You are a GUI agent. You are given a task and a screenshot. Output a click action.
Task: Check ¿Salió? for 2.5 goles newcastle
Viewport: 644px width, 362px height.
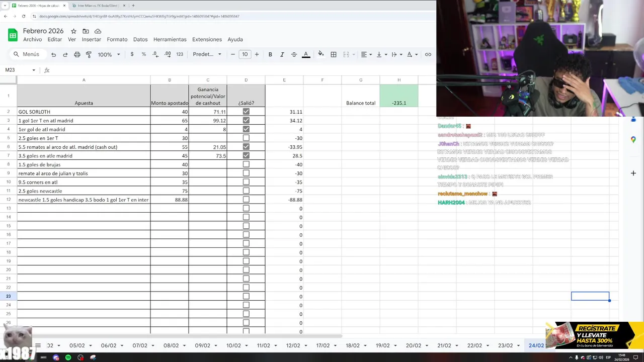pos(246,191)
